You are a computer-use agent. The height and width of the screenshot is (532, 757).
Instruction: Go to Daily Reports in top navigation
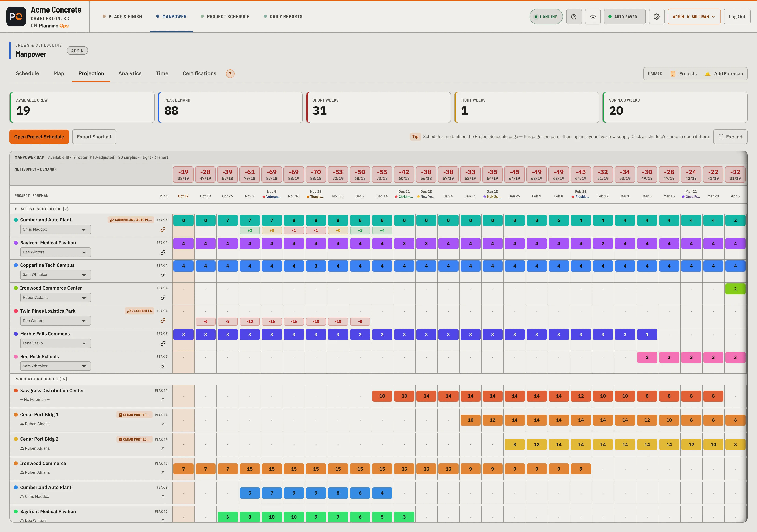(x=283, y=17)
